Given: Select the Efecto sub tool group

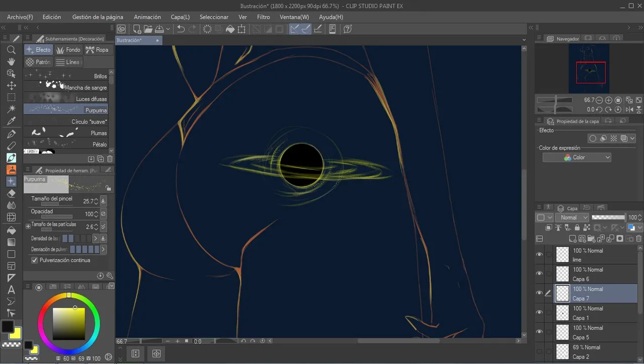Looking at the screenshot, I should tap(38, 50).
